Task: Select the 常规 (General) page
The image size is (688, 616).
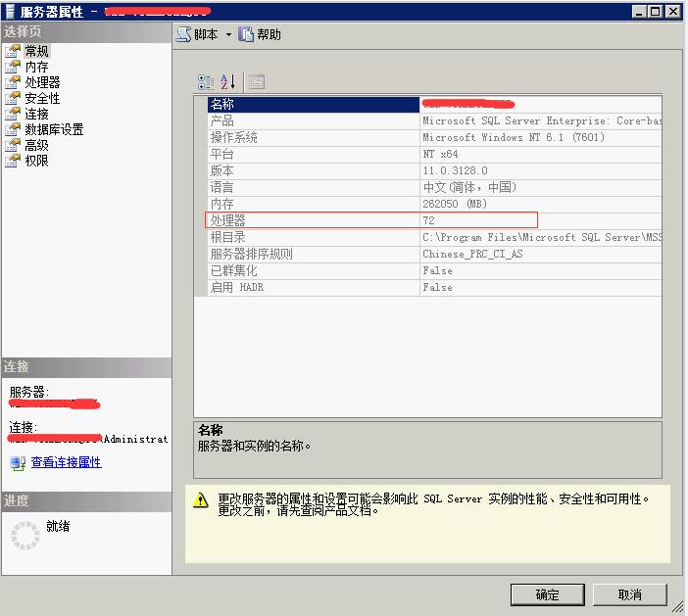Action: pyautogui.click(x=36, y=51)
